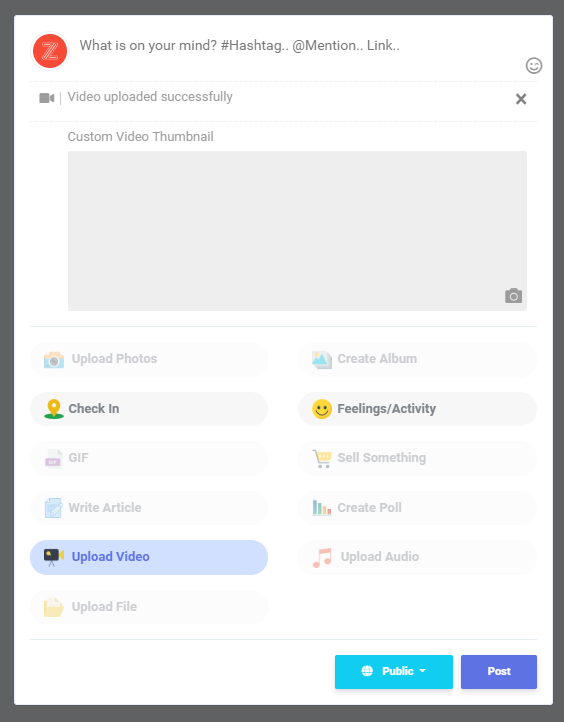Choose the Upload Photos option
564x722 pixels.
pyautogui.click(x=149, y=359)
